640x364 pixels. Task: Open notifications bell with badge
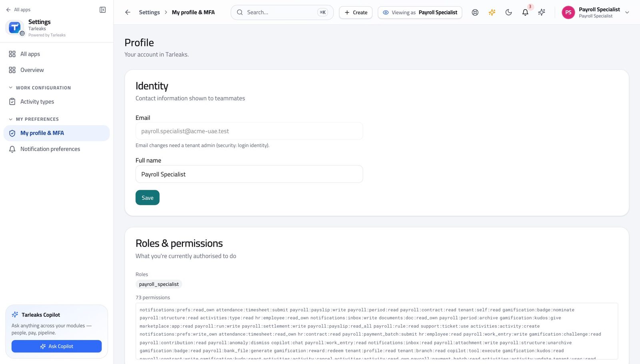click(525, 12)
